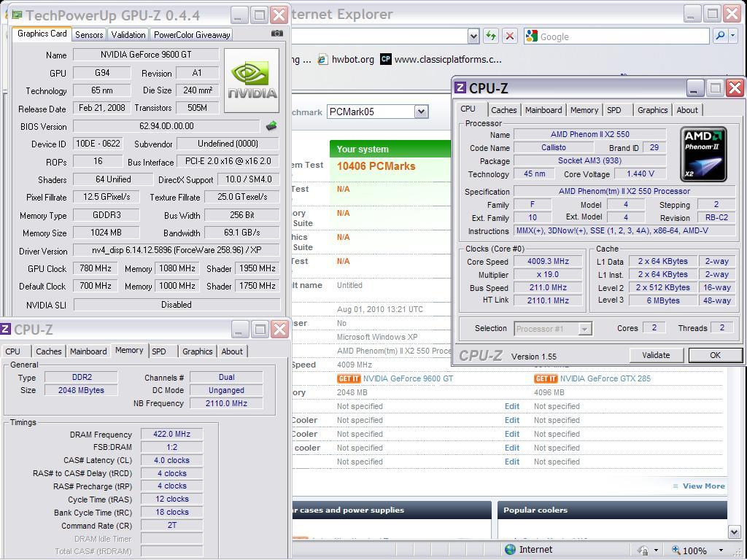Click the hwbot.org favorite icon

tap(322, 60)
